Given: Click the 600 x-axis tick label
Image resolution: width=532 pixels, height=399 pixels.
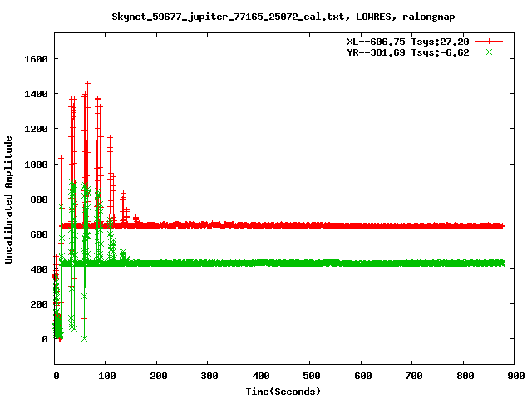Looking at the screenshot, I should [x=363, y=376].
